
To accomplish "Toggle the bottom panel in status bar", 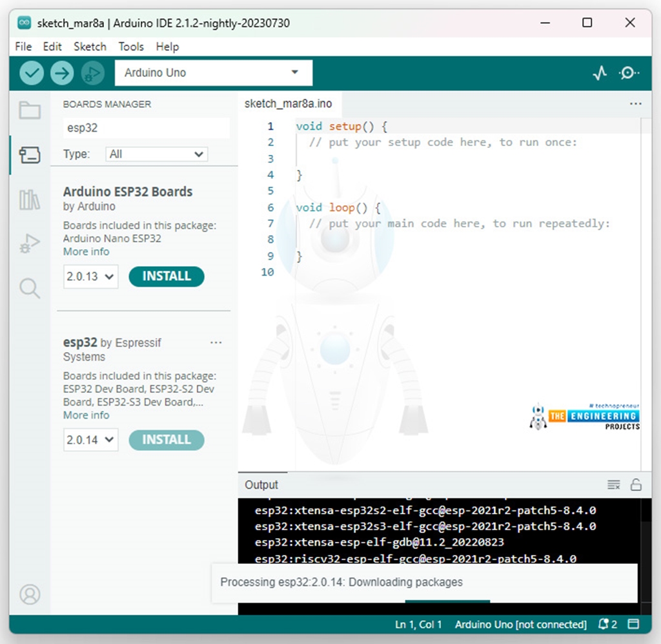I will pos(633,625).
